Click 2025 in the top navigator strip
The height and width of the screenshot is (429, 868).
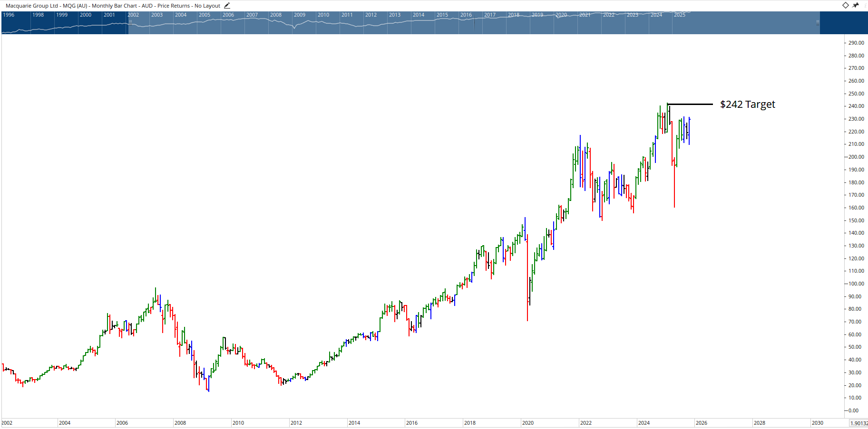click(680, 15)
